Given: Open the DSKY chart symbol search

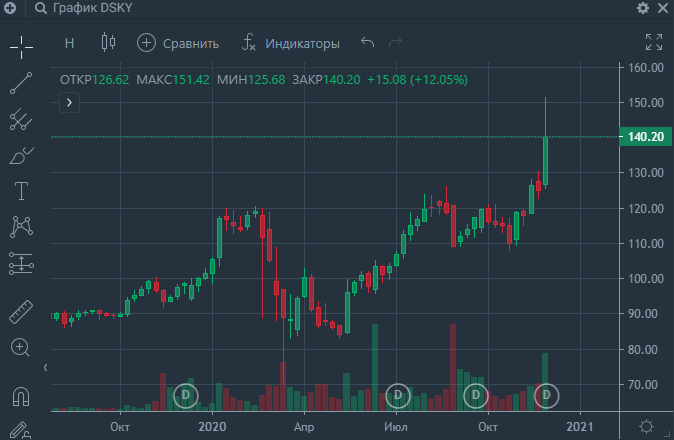Looking at the screenshot, I should point(40,8).
